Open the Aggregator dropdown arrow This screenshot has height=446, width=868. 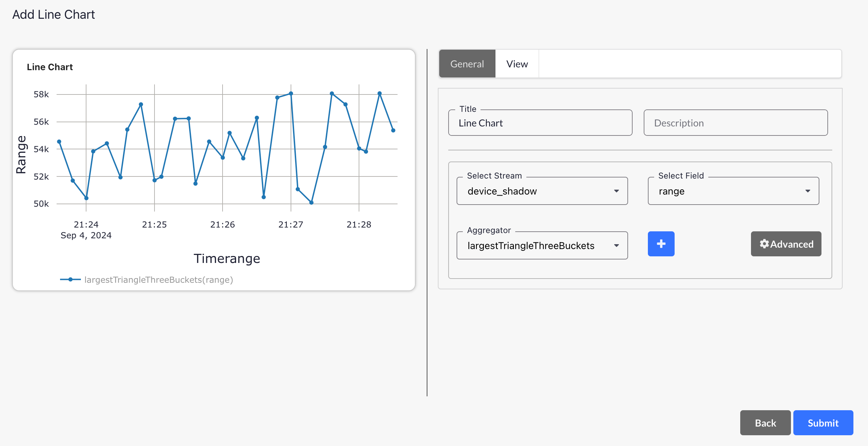[616, 246]
